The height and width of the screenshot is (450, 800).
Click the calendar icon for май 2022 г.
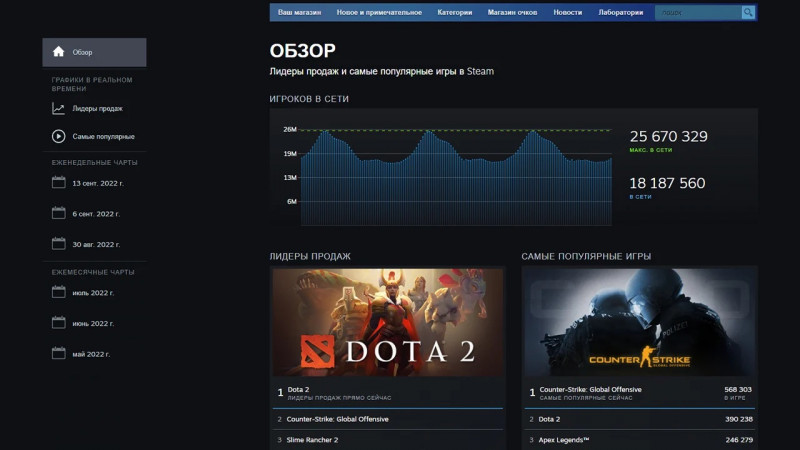(59, 354)
